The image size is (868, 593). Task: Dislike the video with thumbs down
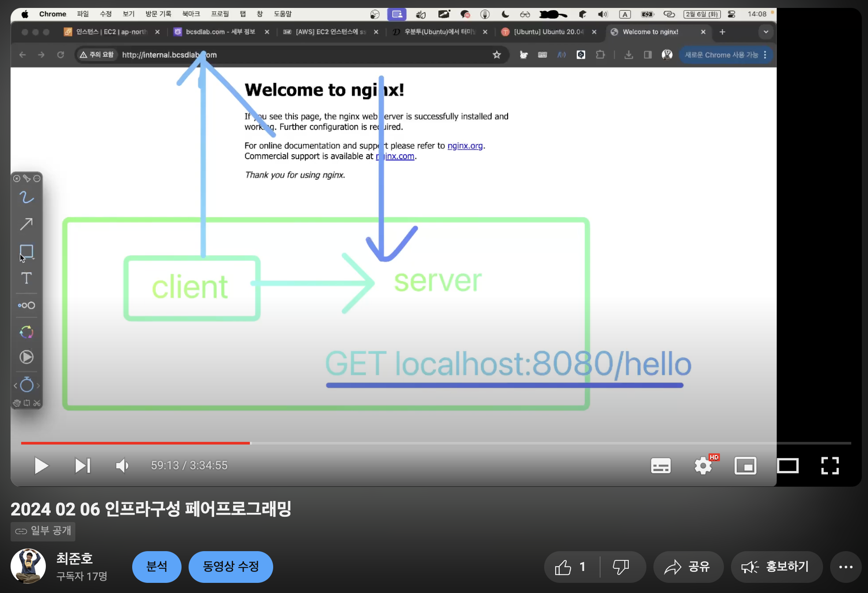[x=621, y=567]
